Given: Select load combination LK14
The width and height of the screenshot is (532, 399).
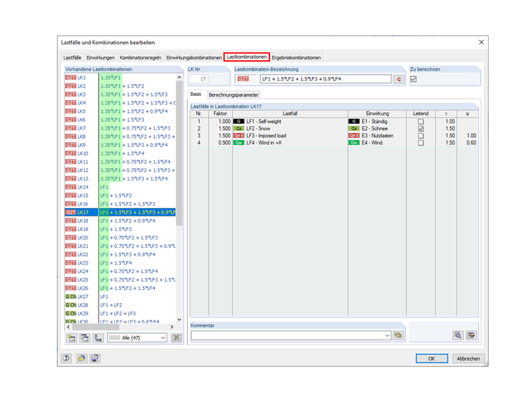Looking at the screenshot, I should pos(120,187).
